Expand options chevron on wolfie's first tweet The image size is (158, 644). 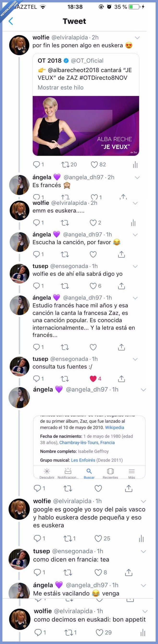(137, 38)
